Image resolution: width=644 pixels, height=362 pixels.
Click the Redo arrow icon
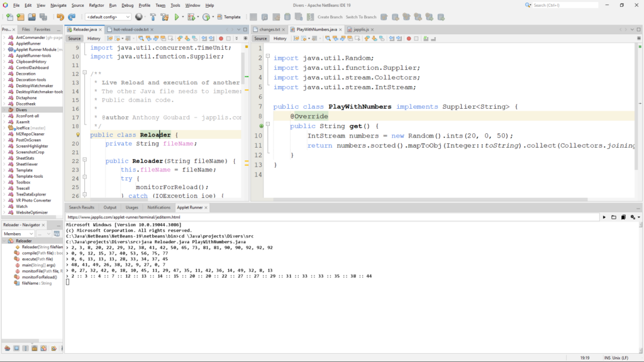click(72, 17)
